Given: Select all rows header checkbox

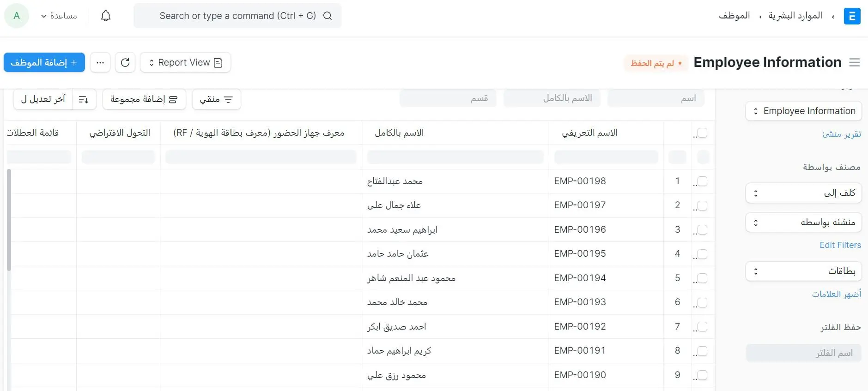Looking at the screenshot, I should tap(702, 133).
